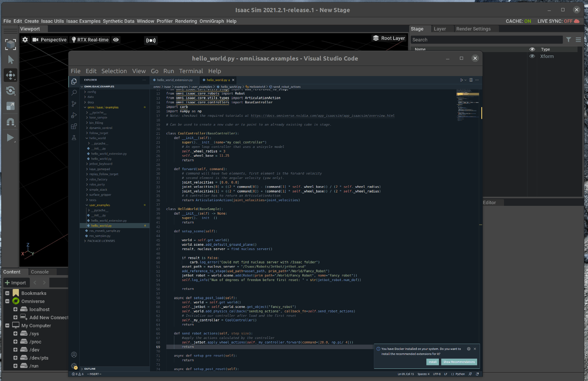This screenshot has height=381, width=588.
Task: Collapse the user_examples folder in Explorer
Action: (100, 205)
